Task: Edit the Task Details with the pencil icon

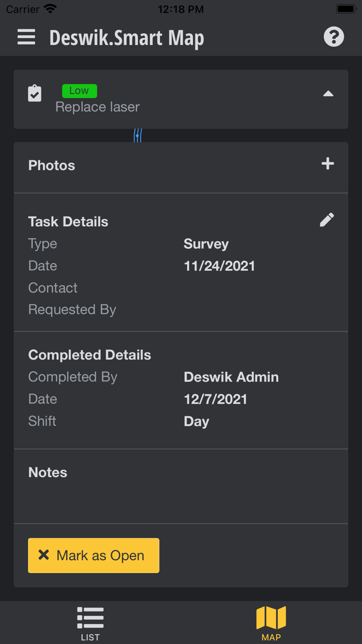Action: [x=327, y=219]
